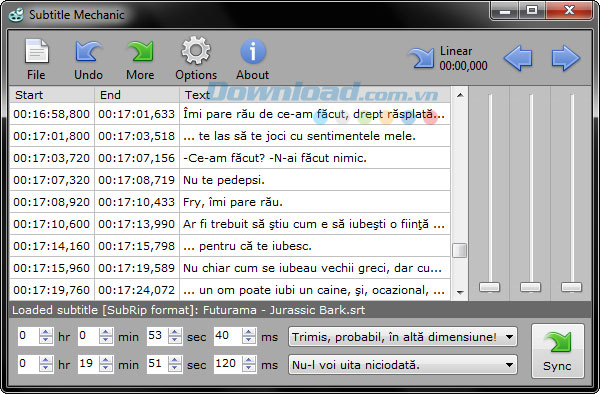Click the first vertical slider handle
600x394 pixels.
click(490, 287)
